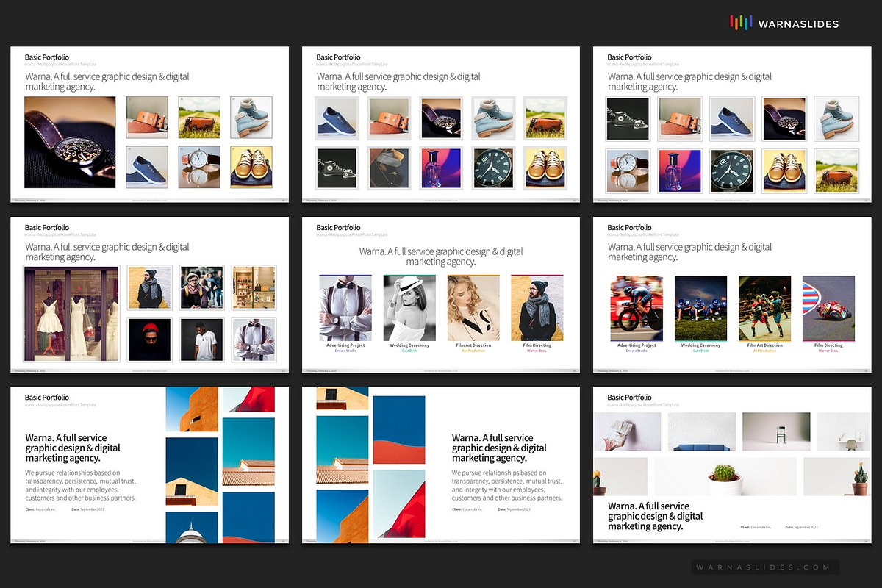
Task: Click the mirrored wristwatch photo in the top right slide
Action: (x=627, y=171)
